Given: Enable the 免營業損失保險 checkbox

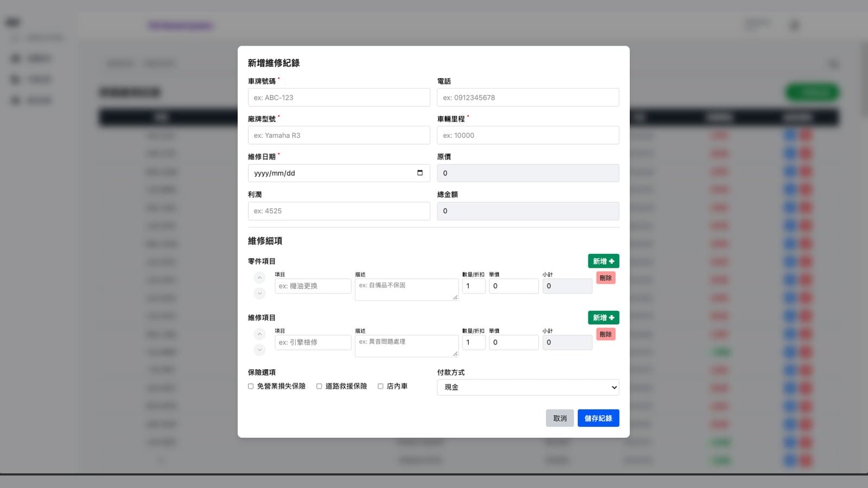Looking at the screenshot, I should pyautogui.click(x=251, y=386).
